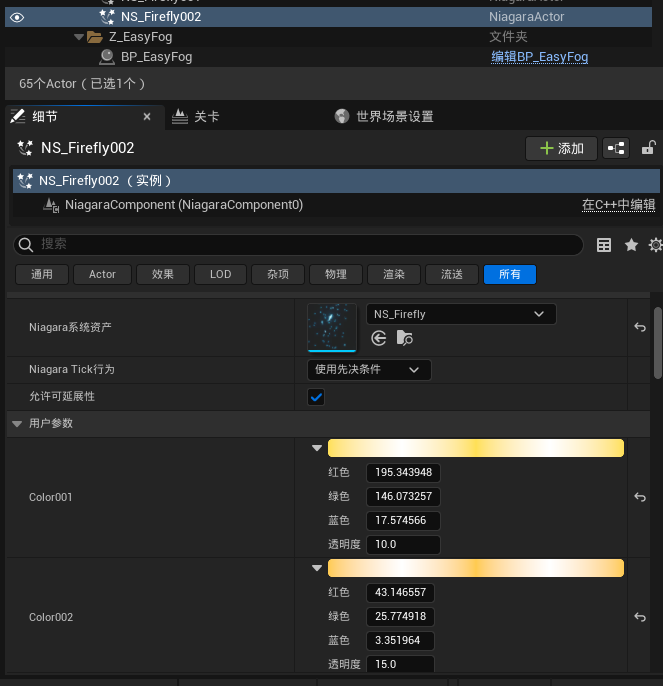663x686 pixels.
Task: Edit Color001 蓝色 value 17.574566
Action: [x=403, y=521]
